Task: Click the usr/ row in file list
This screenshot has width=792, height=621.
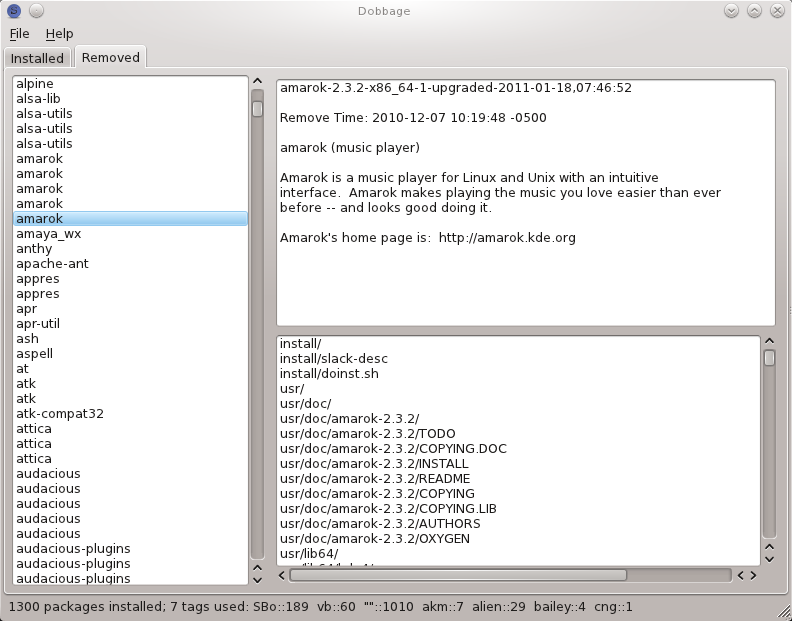Action: [519, 389]
